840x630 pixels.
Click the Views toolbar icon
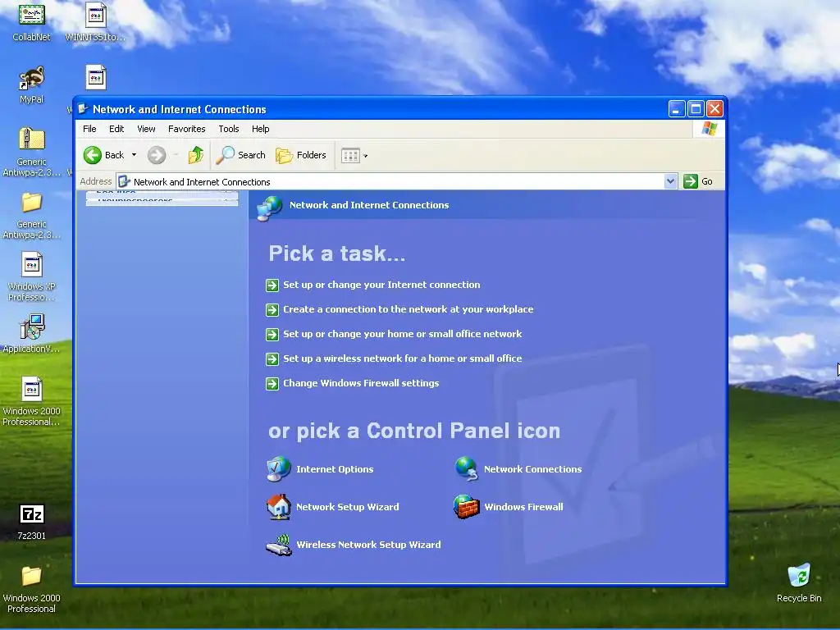click(350, 155)
